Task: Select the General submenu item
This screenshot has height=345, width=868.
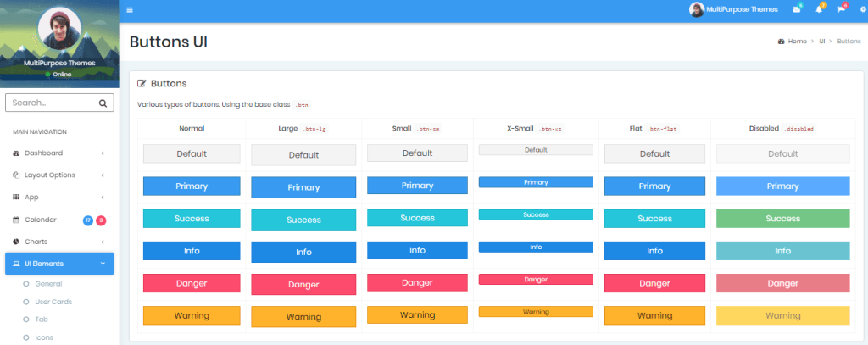Action: pyautogui.click(x=48, y=284)
